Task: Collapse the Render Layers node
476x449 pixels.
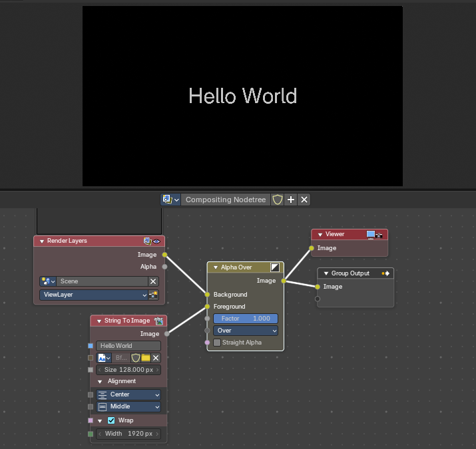Action: click(x=42, y=241)
